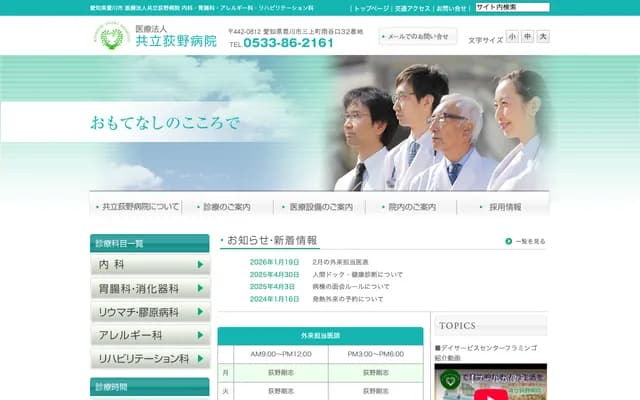Click the arrow on リウマチ・膠原病科 button
This screenshot has width=640, height=400.
tap(200, 312)
